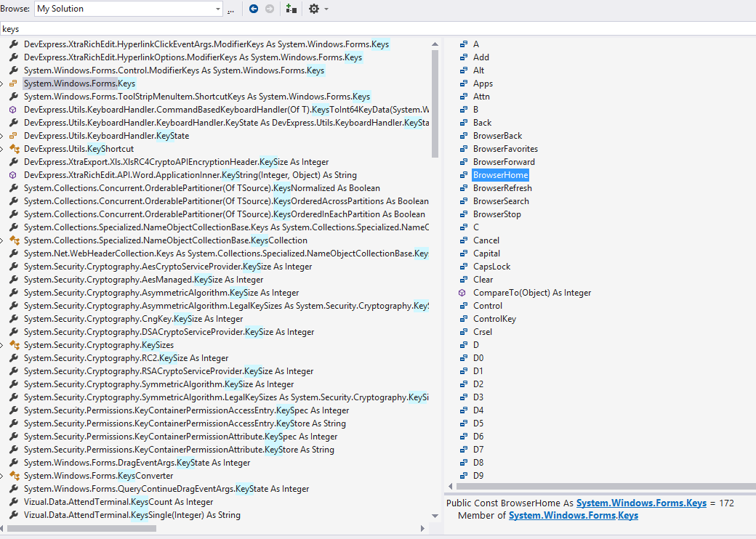Click the method icon beside CompareTo(Object)
The width and height of the screenshot is (756, 539).
462,293
